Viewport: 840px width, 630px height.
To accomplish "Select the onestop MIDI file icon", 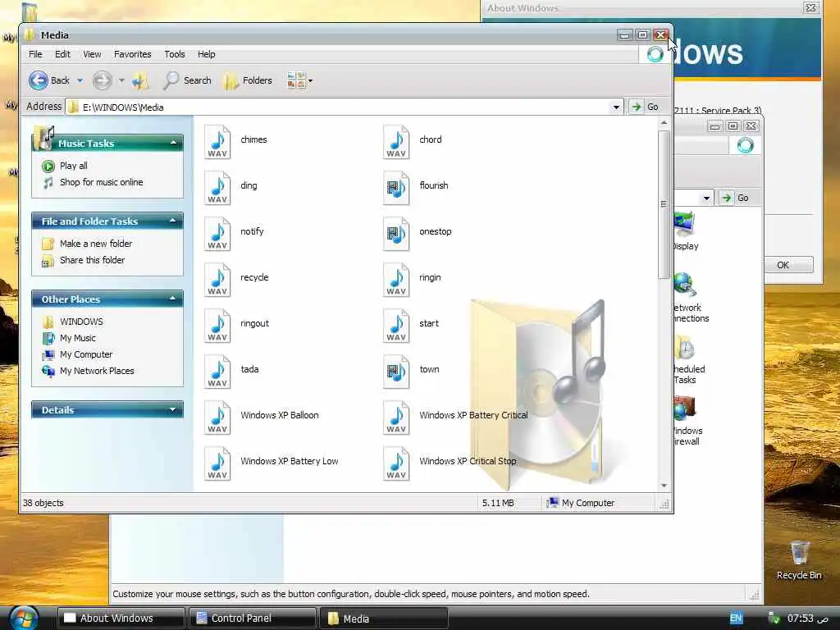I will point(396,234).
